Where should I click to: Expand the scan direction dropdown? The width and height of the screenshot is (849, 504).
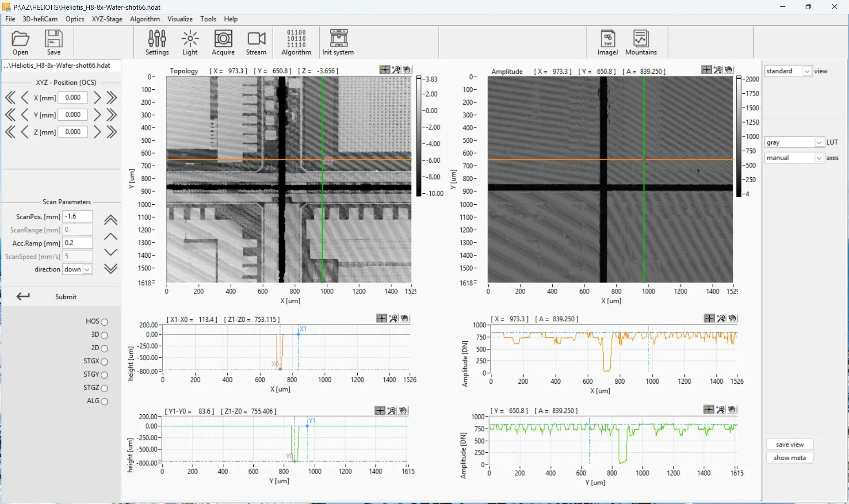[x=87, y=269]
